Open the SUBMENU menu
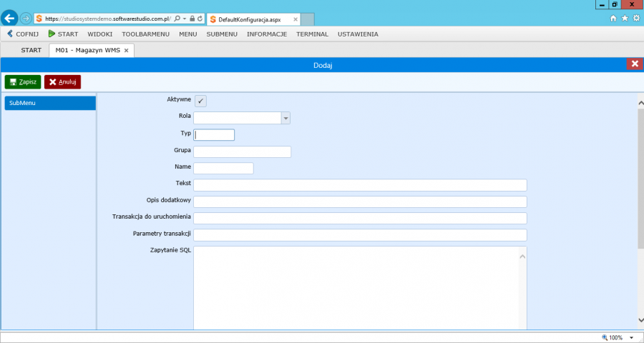The height and width of the screenshot is (343, 644). 222,34
